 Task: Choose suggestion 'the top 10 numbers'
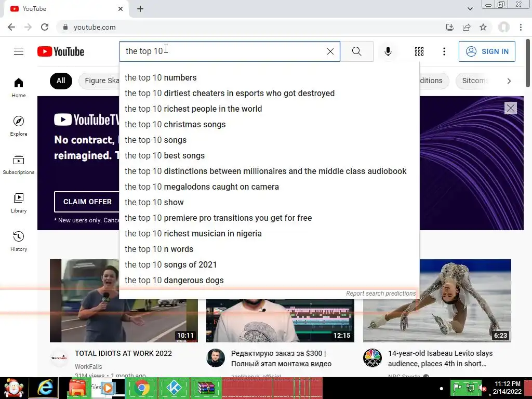[x=269, y=78]
